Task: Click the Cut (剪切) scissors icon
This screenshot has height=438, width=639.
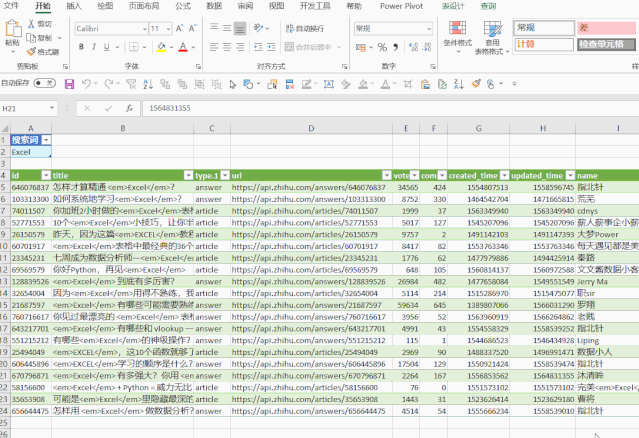Action: pos(31,24)
